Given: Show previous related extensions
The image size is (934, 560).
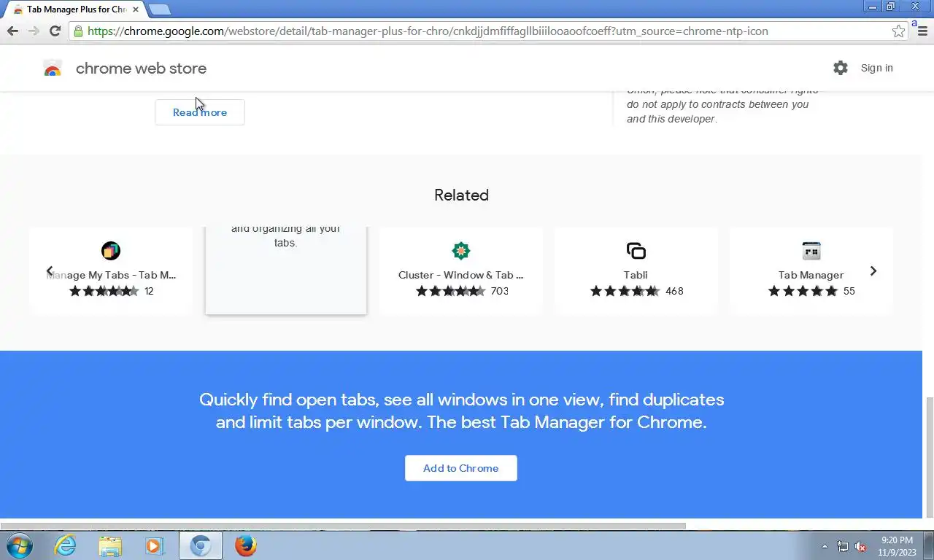Looking at the screenshot, I should click(50, 271).
